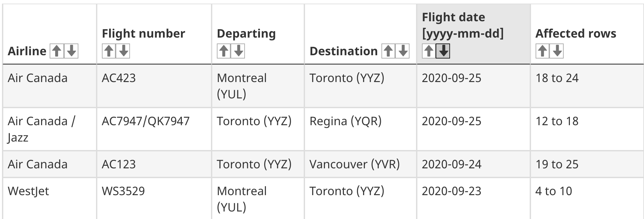Click the Vancouver (YVR) destination cell
The width and height of the screenshot is (644, 219).
point(360,164)
